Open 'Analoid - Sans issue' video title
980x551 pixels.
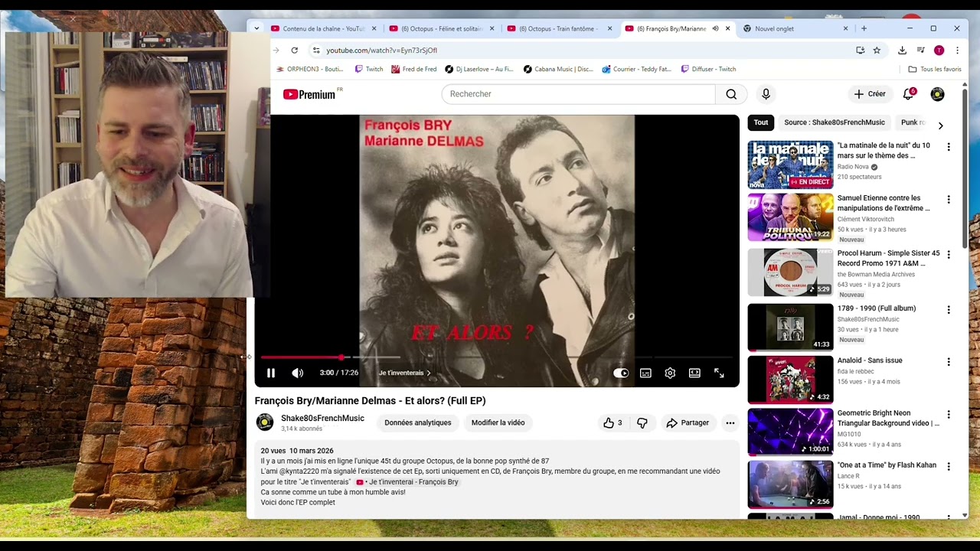[870, 360]
